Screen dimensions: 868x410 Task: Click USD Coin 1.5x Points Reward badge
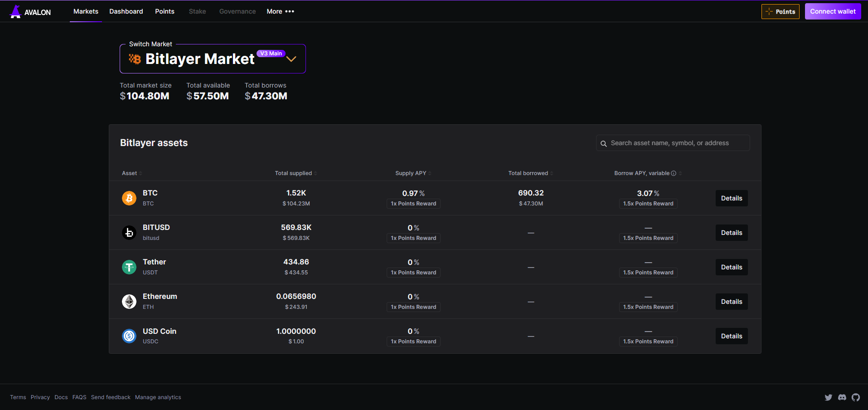click(x=648, y=342)
